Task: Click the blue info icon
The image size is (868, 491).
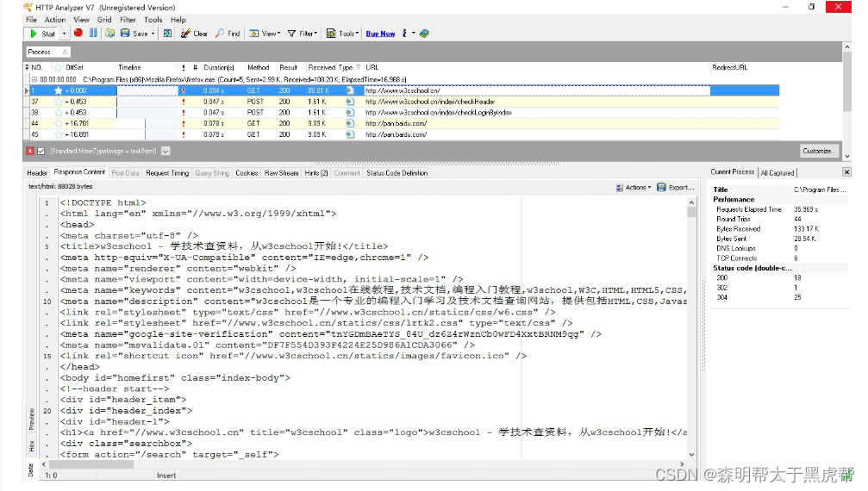Action: click(404, 34)
